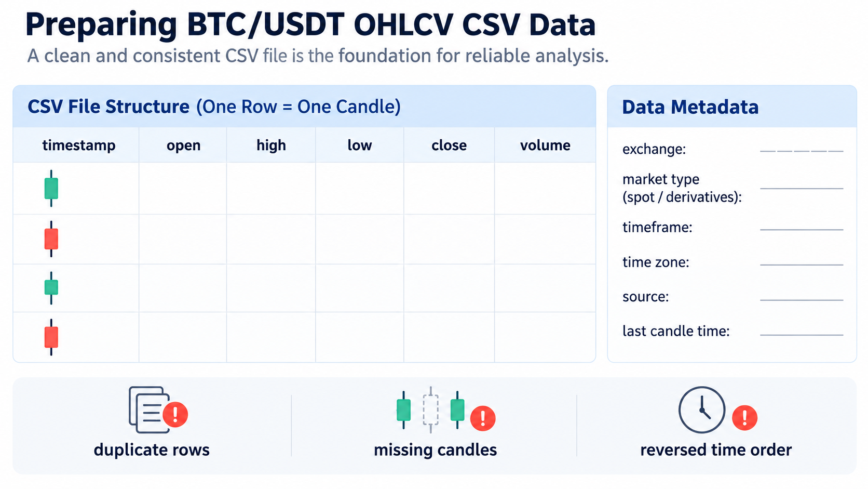Click the first green candle icon

[51, 188]
